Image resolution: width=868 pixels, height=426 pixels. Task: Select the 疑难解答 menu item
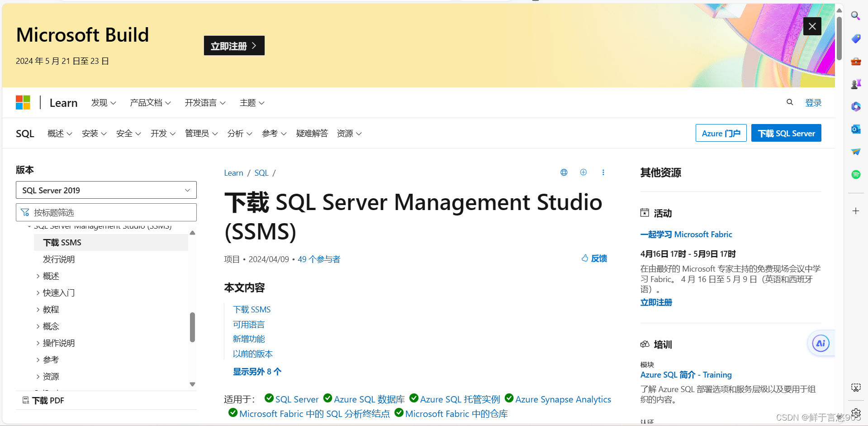312,133
